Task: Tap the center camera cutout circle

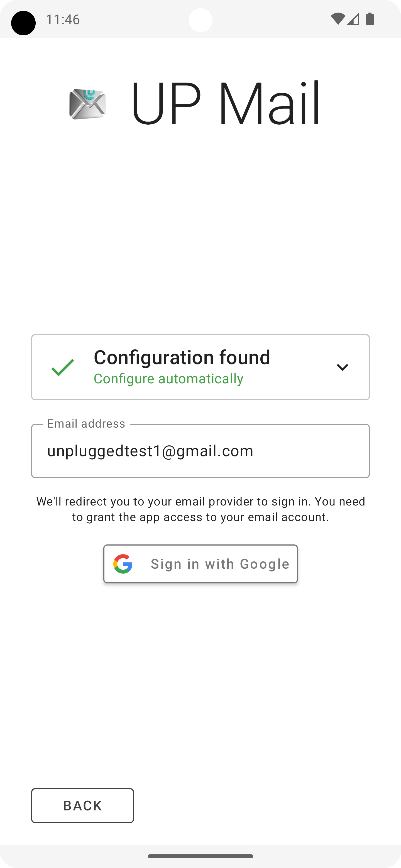Action: tap(200, 20)
